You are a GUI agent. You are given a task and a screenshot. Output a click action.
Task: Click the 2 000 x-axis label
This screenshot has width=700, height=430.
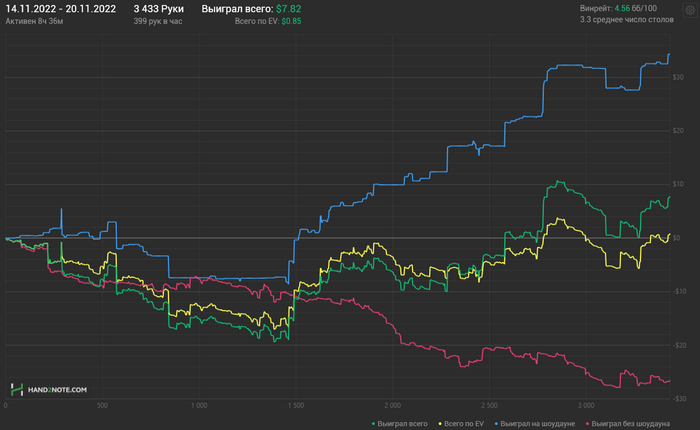pos(392,405)
